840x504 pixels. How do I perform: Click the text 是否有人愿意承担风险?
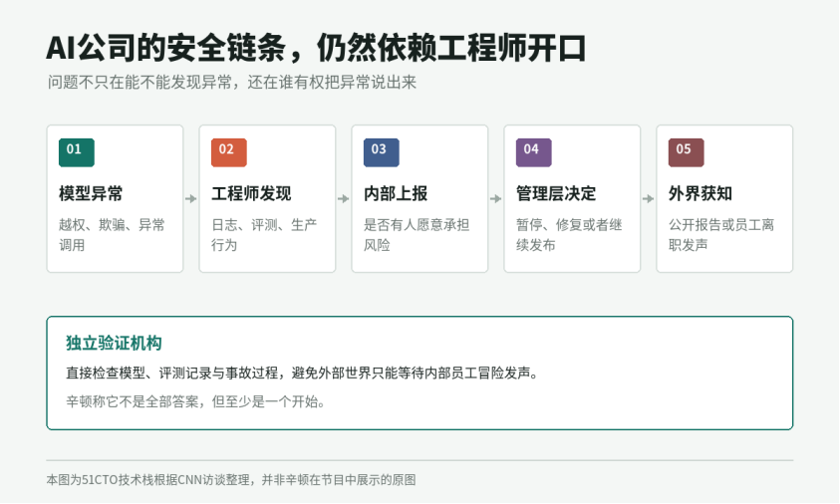pos(417,235)
